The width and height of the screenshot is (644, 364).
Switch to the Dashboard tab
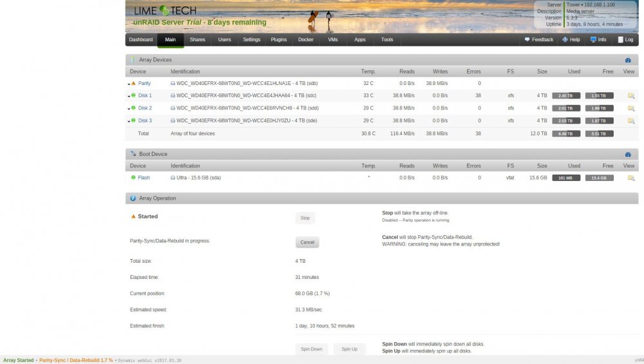(x=141, y=40)
